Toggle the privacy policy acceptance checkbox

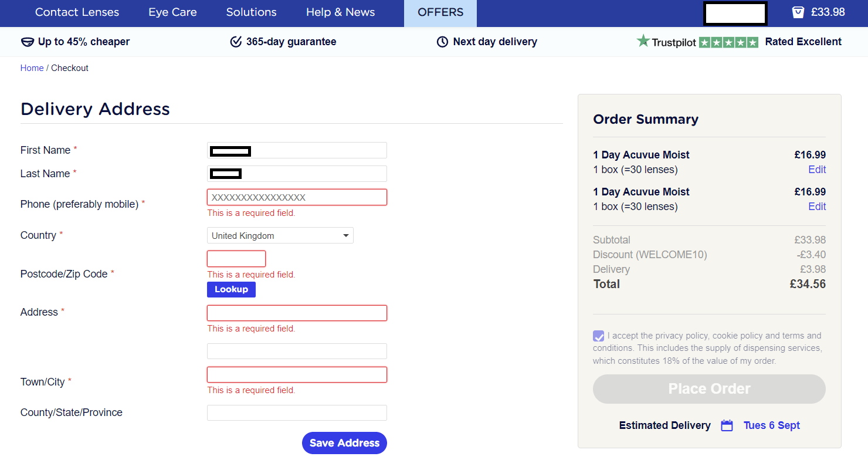tap(598, 336)
